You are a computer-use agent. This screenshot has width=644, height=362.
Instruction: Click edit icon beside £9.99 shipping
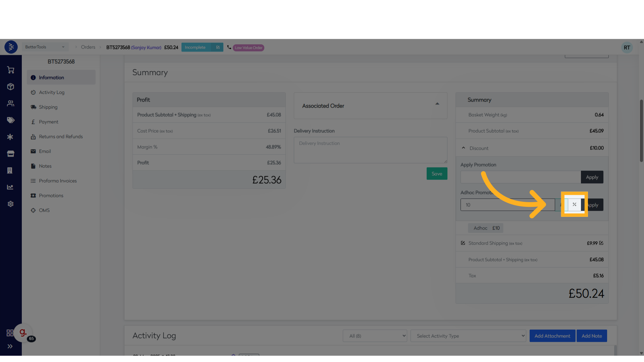coord(601,243)
